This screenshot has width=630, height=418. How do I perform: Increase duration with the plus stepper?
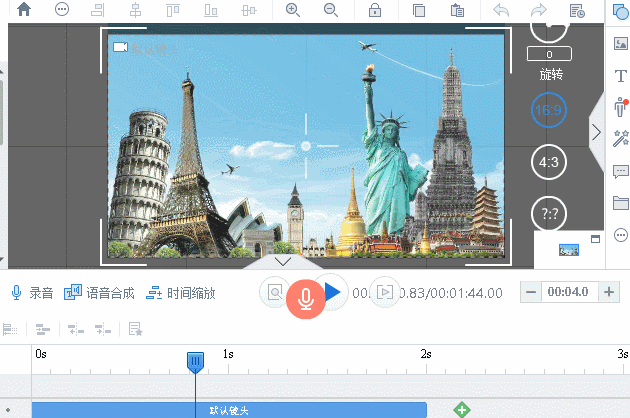(x=607, y=292)
